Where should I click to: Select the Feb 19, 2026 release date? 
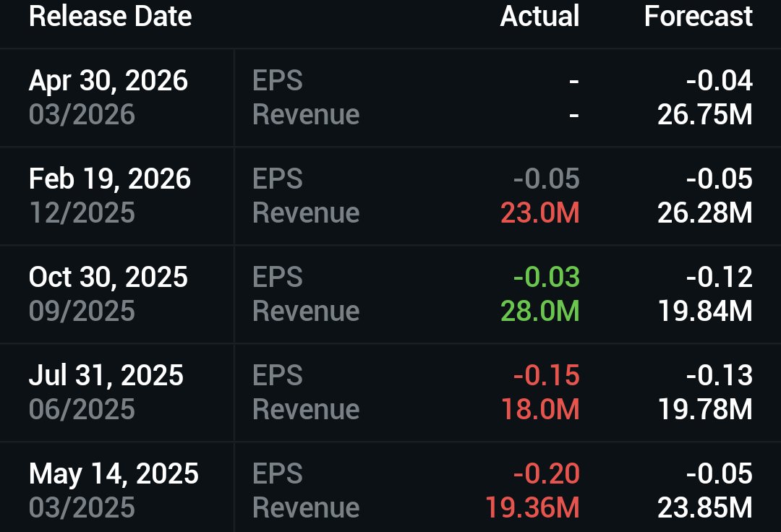coord(110,179)
